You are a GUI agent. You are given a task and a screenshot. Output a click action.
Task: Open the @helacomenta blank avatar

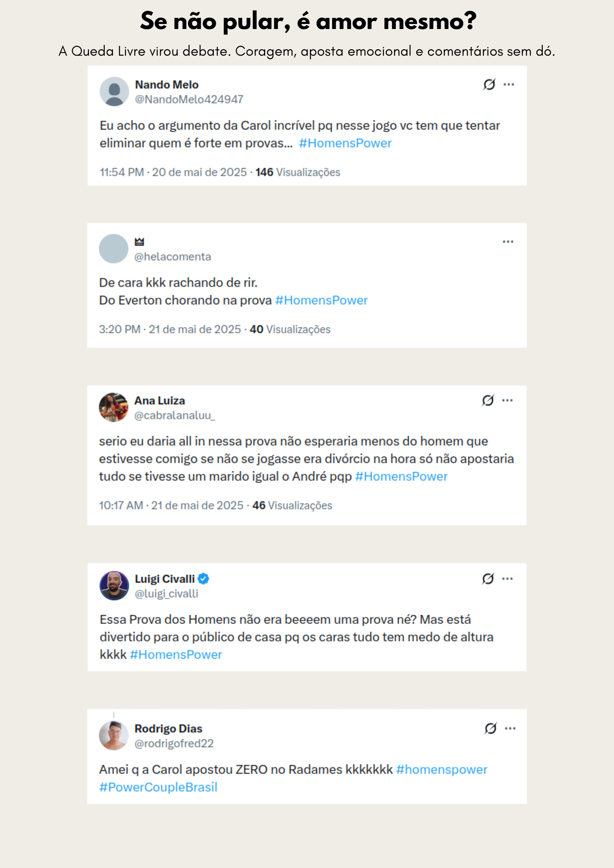(x=114, y=249)
